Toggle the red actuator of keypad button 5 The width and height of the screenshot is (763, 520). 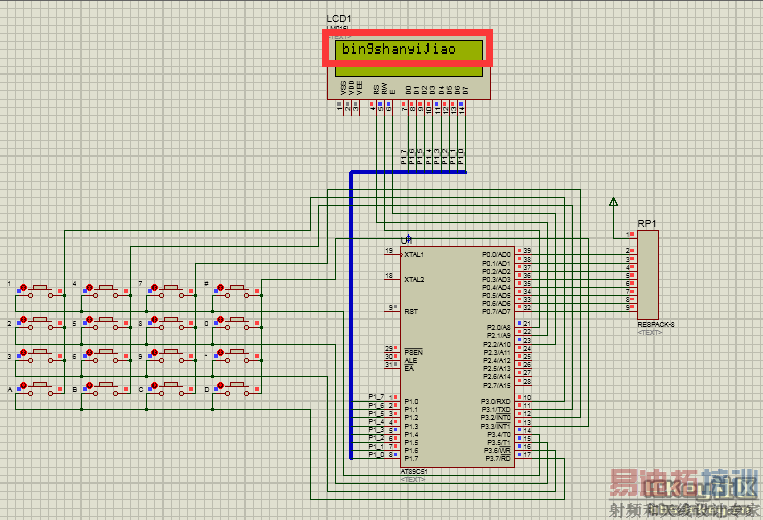click(x=89, y=320)
